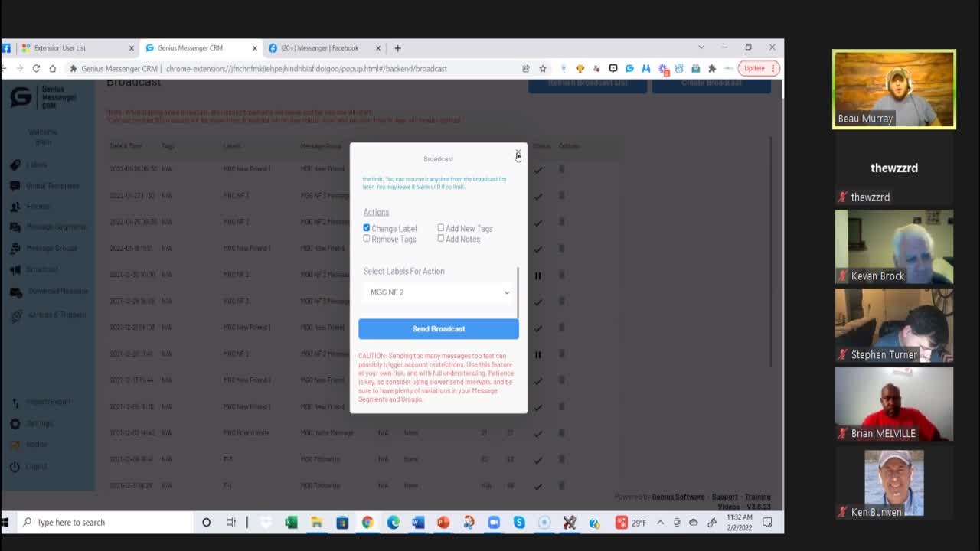Screen dimensions: 980x551
Task: Select Brian MELVILLE's video thumbnail
Action: (894, 404)
